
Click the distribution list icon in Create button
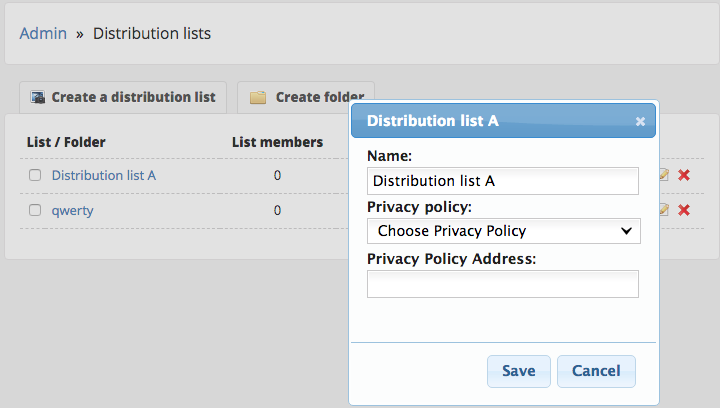tap(38, 97)
